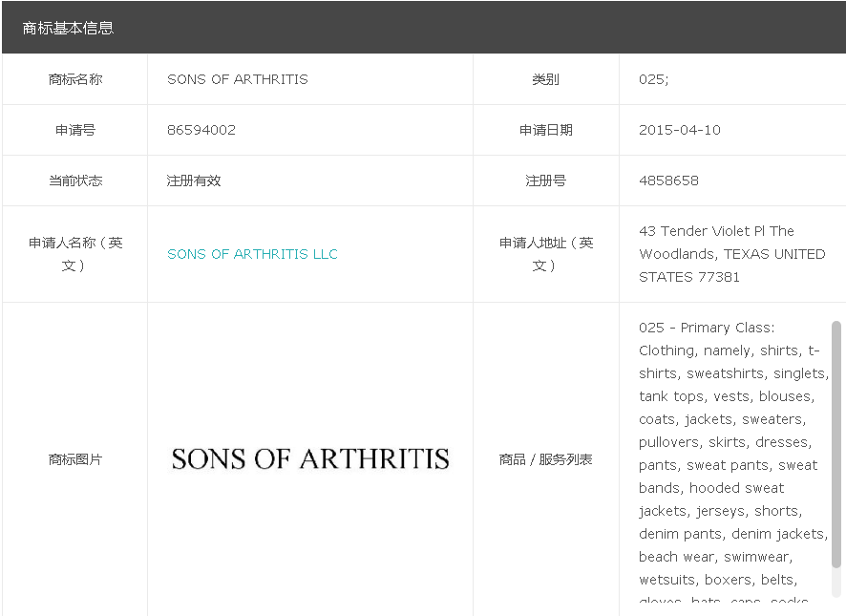This screenshot has height=616, width=846.
Task: Click the 申请人地址（英文） label
Action: [545, 254]
